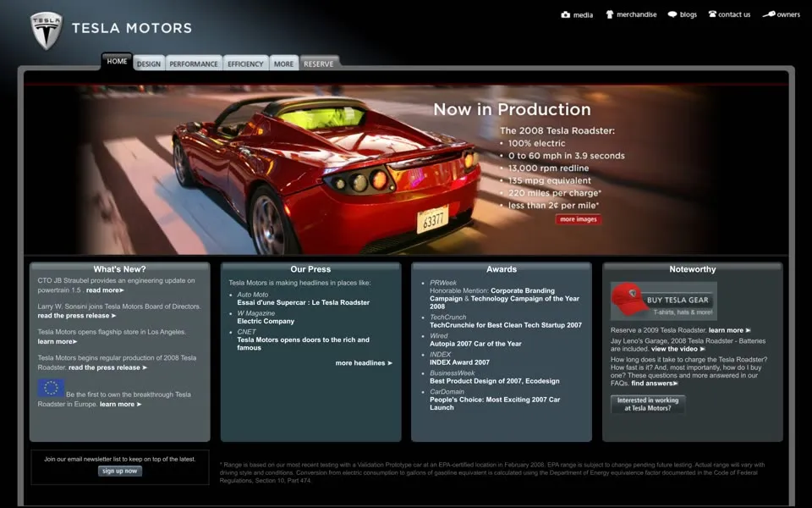The width and height of the screenshot is (812, 508).
Task: Click the 220 miles per charge text
Action: (x=555, y=193)
